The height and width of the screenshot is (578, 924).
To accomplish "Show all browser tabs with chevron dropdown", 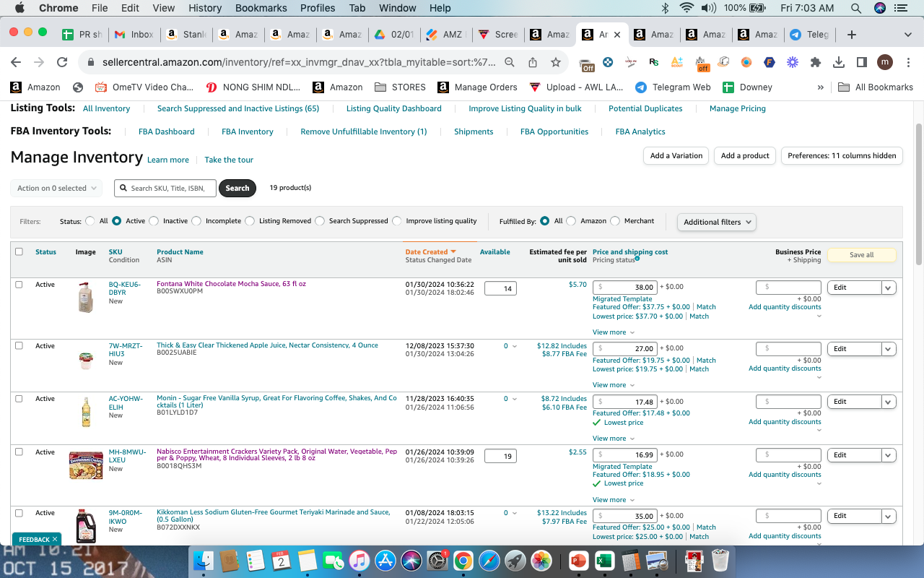I will pyautogui.click(x=907, y=35).
